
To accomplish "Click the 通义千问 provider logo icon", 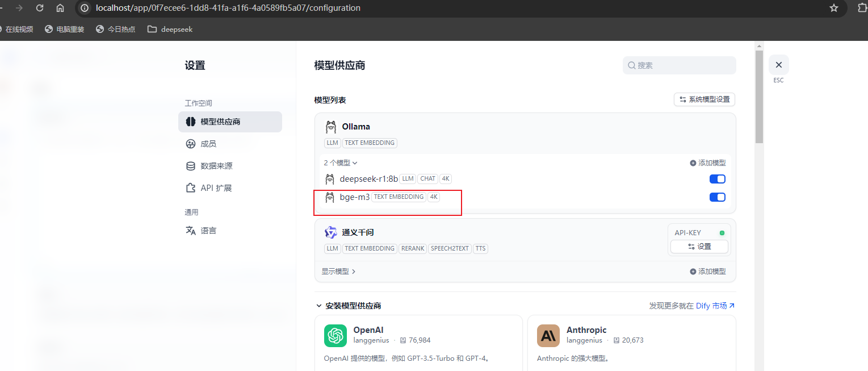I will pyautogui.click(x=330, y=232).
